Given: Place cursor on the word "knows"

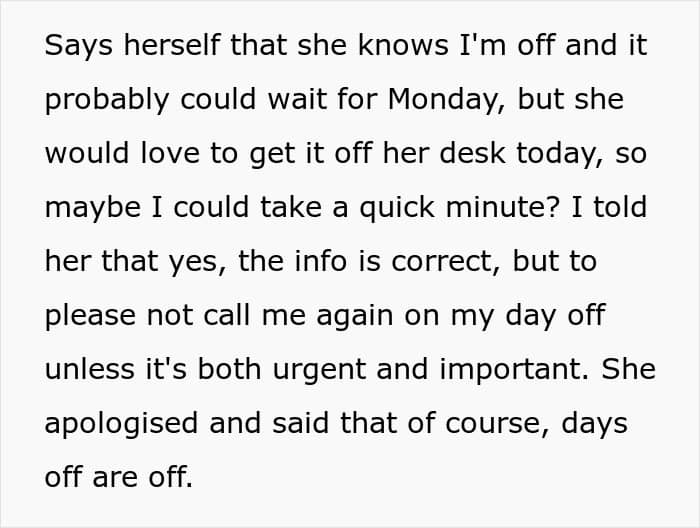Looking at the screenshot, I should pyautogui.click(x=403, y=45).
